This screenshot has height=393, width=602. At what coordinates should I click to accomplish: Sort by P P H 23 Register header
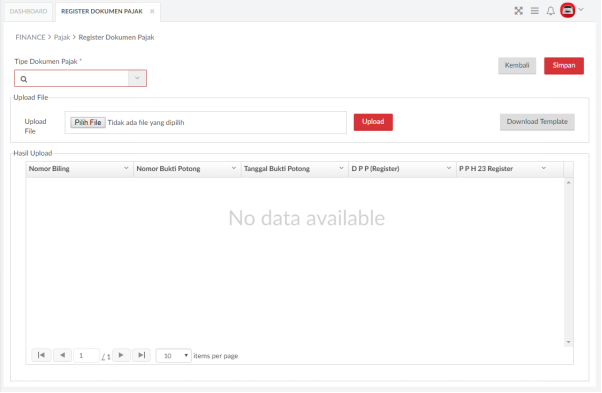pyautogui.click(x=486, y=169)
